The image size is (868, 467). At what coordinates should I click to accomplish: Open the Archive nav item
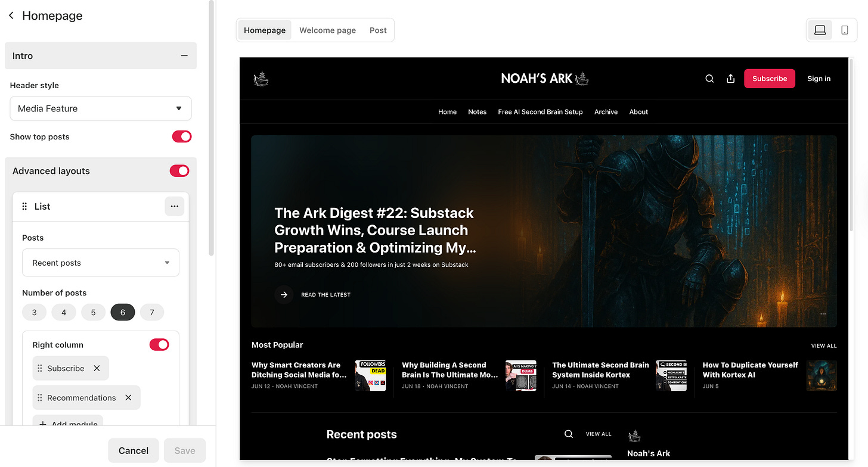[x=606, y=112]
